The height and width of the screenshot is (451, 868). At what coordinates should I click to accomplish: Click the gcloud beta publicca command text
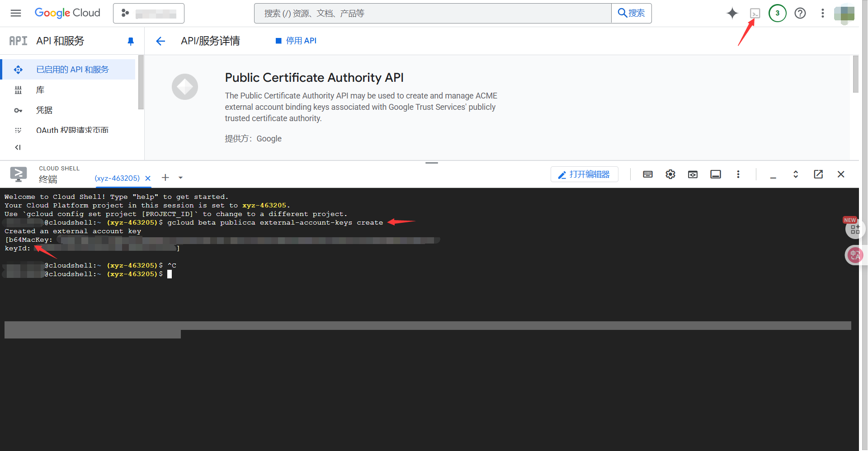[x=275, y=222]
